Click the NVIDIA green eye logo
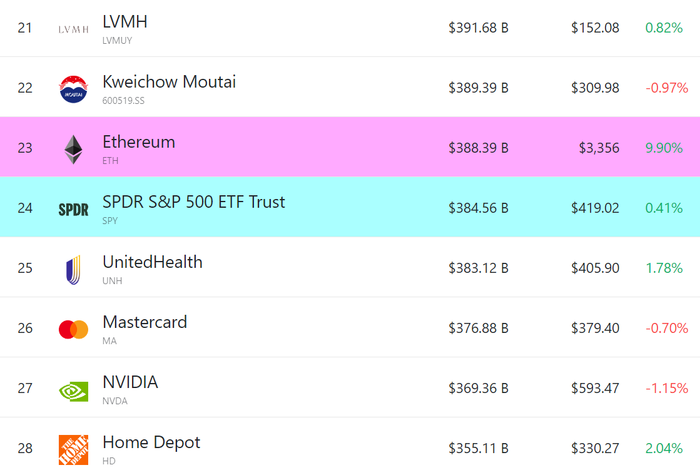Viewport: 700px width, 475px height. (73, 391)
